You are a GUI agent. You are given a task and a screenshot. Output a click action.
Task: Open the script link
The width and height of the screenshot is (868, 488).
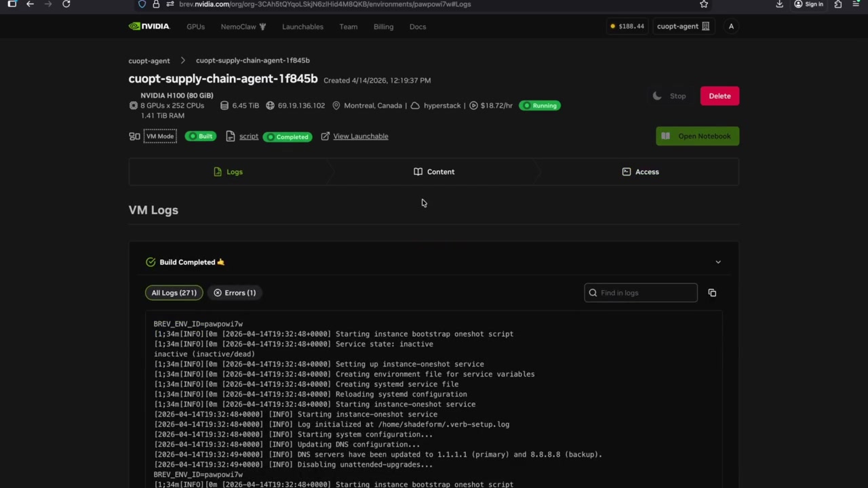(248, 136)
